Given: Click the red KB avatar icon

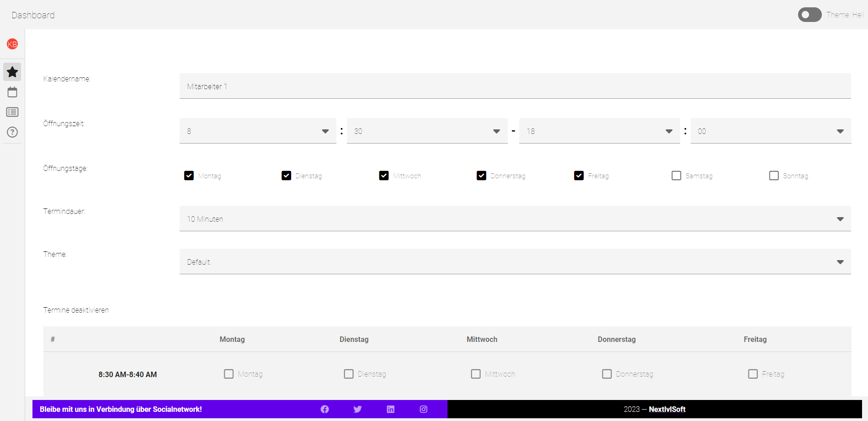Looking at the screenshot, I should 12,44.
